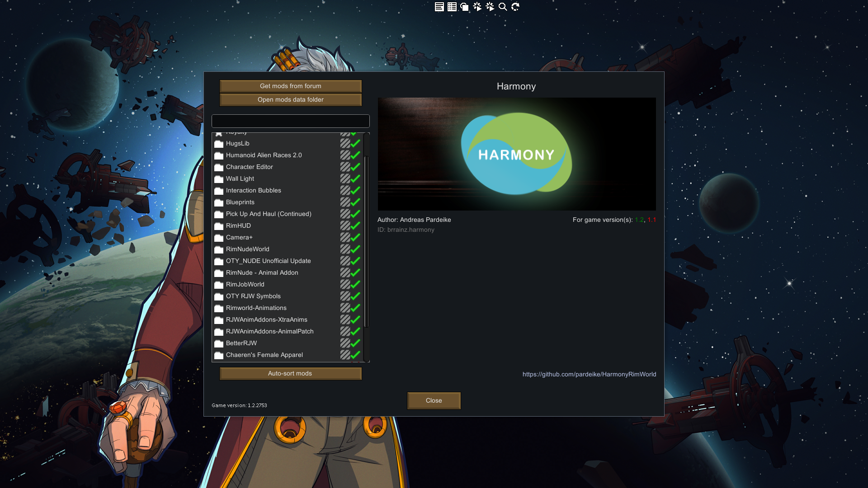This screenshot has height=488, width=868.
Task: Click the folder icon next to Camera+
Action: pos(219,238)
